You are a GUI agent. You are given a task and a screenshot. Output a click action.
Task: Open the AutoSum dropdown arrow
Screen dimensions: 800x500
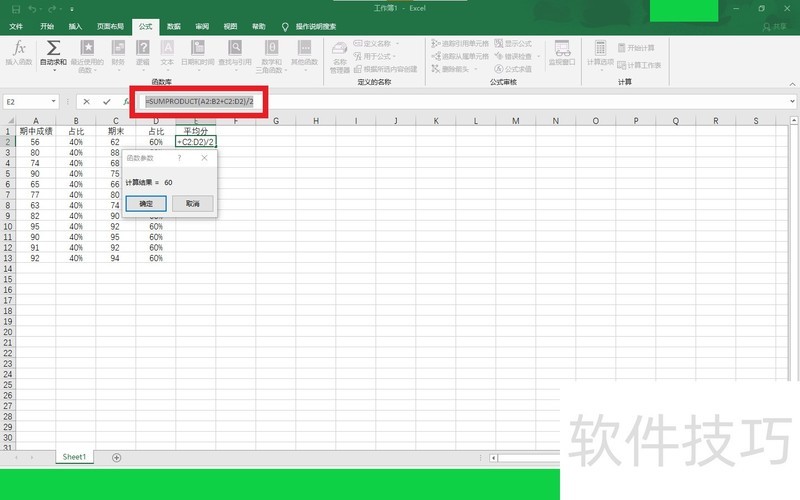tap(54, 70)
